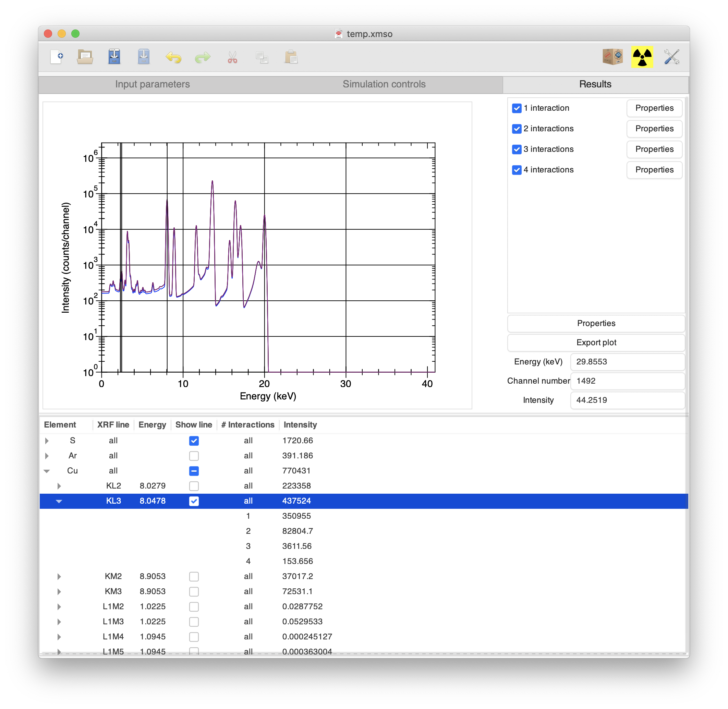The width and height of the screenshot is (728, 709).
Task: Click the Save toolbar icon
Action: pyautogui.click(x=144, y=57)
